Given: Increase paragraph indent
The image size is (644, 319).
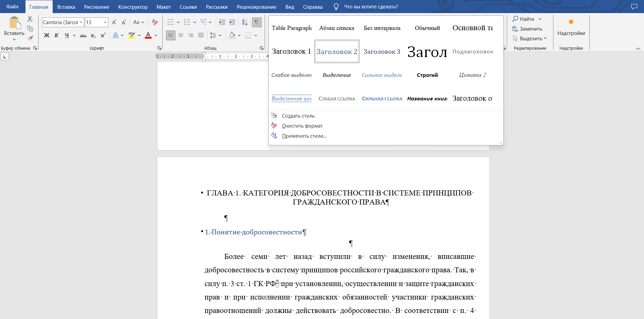Looking at the screenshot, I should coord(232,22).
